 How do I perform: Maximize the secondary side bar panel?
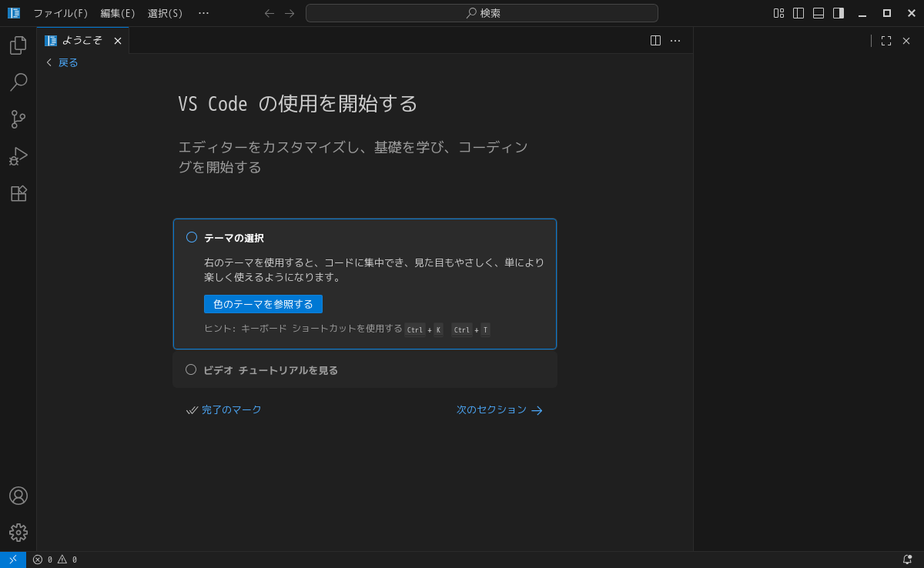(x=886, y=41)
